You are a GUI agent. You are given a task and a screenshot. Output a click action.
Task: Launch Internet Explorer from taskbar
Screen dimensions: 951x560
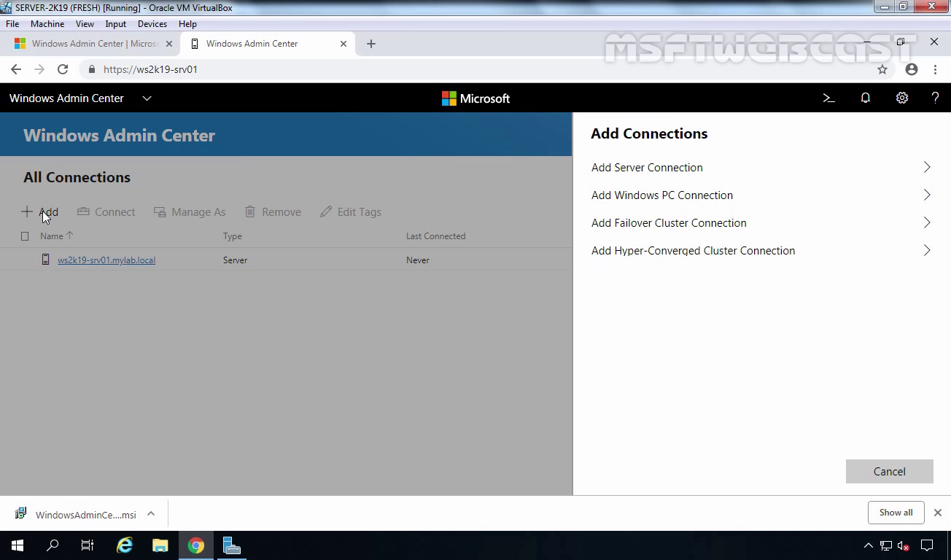pos(125,545)
